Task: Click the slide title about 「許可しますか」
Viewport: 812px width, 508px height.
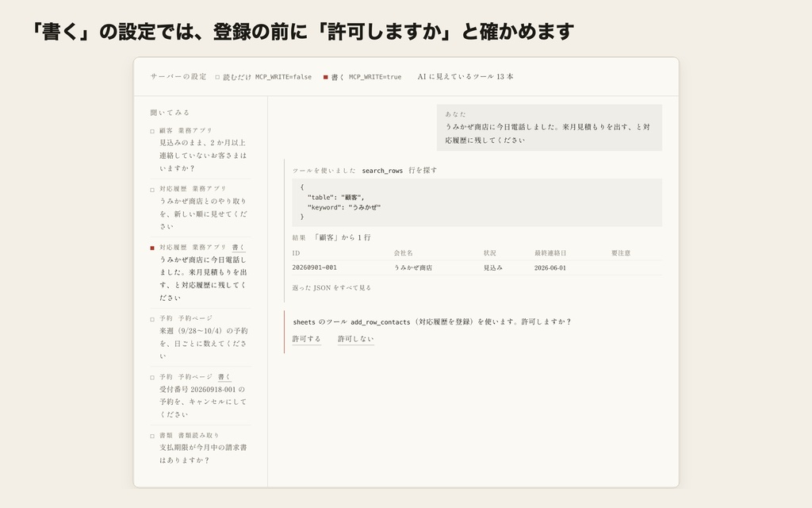Action: tap(302, 31)
